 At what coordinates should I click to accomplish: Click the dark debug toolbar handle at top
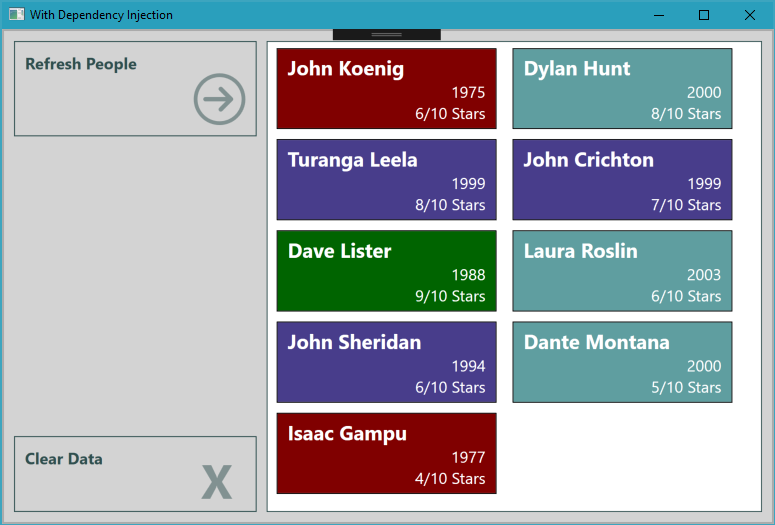pyautogui.click(x=387, y=35)
